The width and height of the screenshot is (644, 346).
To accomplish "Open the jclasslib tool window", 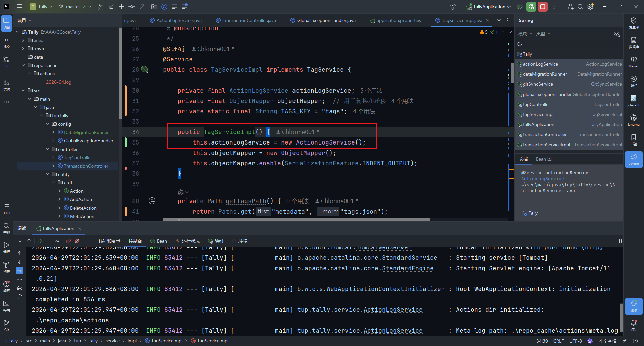I will (x=634, y=101).
